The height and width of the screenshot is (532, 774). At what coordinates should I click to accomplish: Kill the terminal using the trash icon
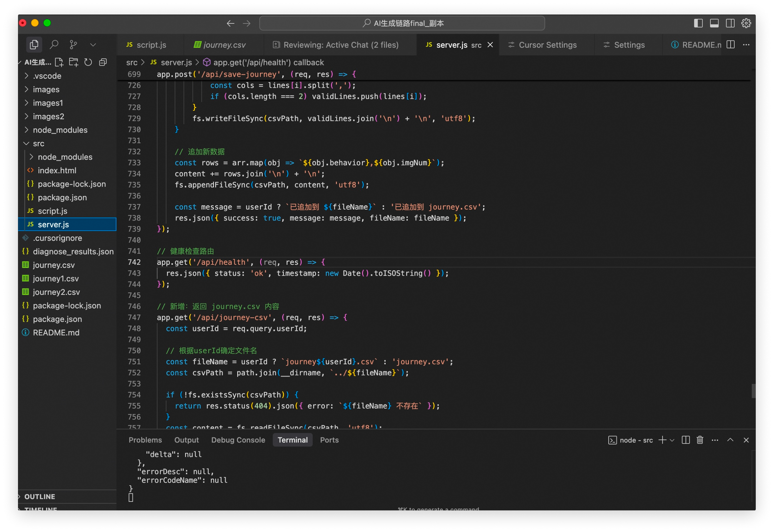point(700,440)
